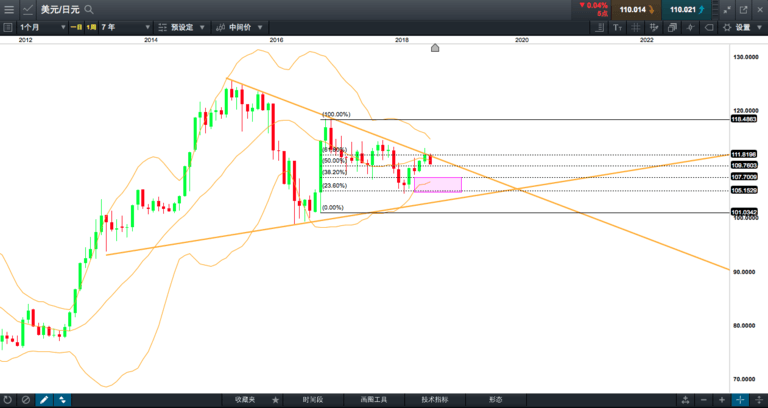Screen dimensions: 768x408
Task: Click the (100.00%) Fibonacci level label
Action: coord(336,114)
